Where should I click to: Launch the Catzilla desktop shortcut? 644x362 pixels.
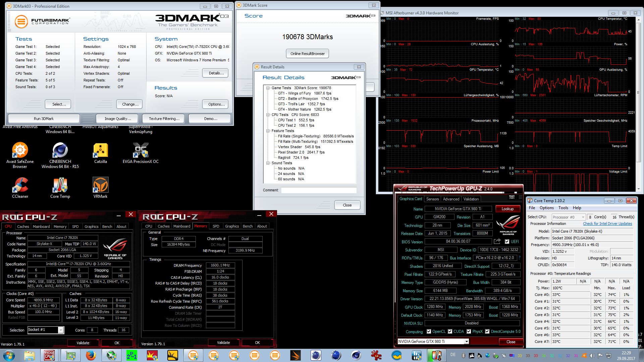click(x=100, y=153)
